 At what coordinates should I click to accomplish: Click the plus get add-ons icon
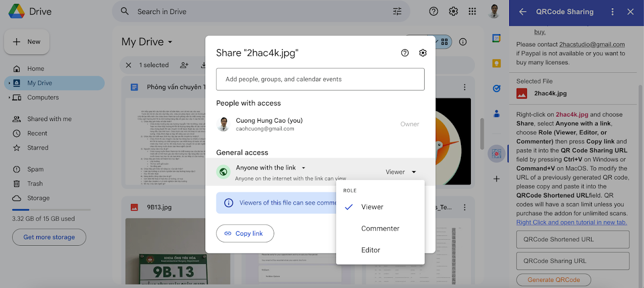[x=496, y=178]
